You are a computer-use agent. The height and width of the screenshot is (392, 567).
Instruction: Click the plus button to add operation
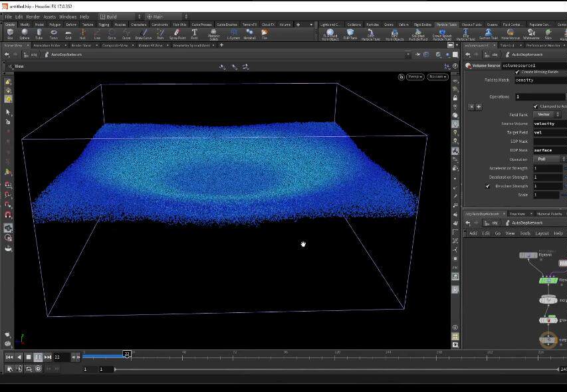[x=479, y=106]
